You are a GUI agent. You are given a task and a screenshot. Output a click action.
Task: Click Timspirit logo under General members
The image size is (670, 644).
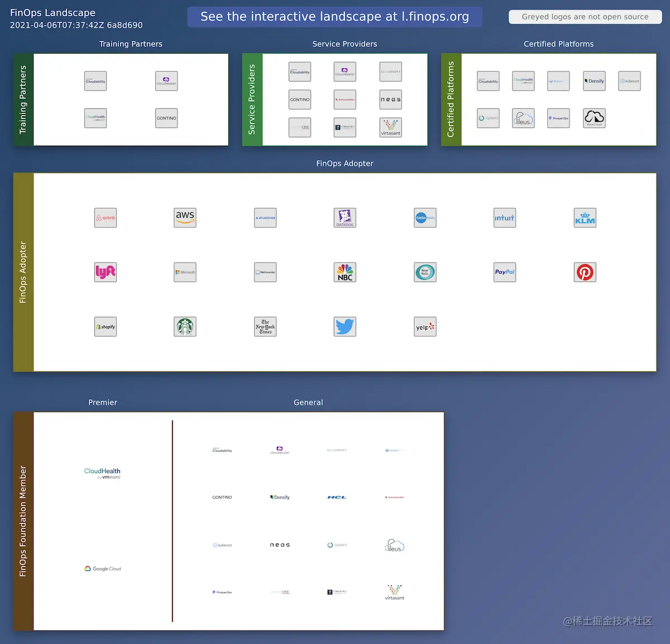point(337,592)
